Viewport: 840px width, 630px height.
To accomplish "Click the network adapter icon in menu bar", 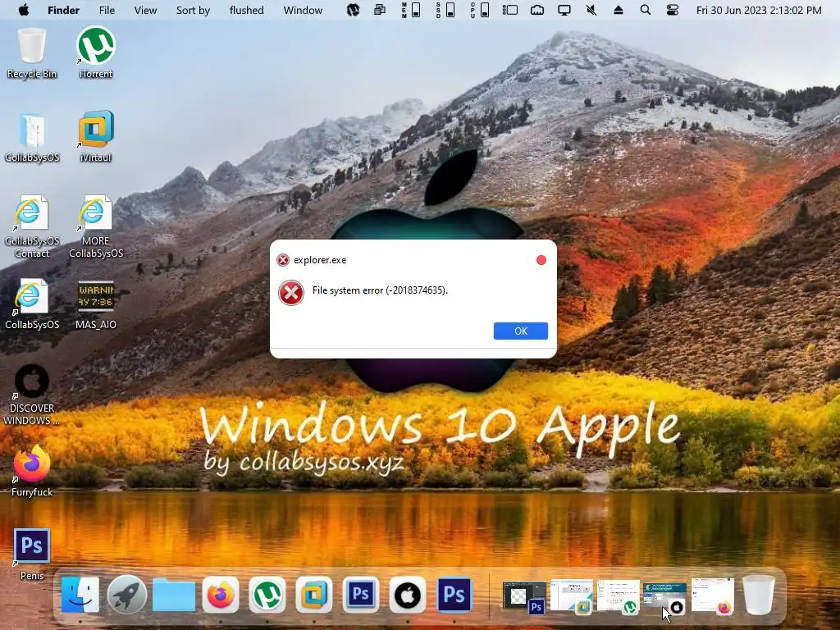I will [x=536, y=10].
